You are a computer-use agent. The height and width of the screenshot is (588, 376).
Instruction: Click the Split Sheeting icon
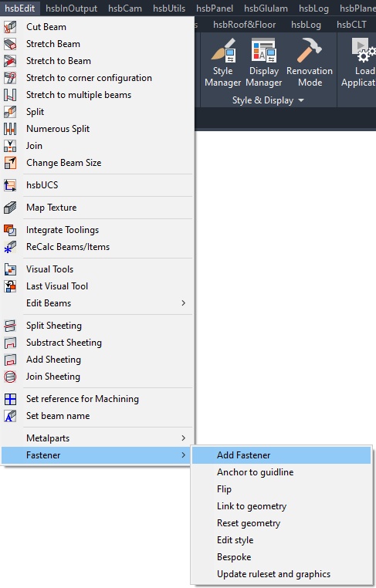coord(10,326)
